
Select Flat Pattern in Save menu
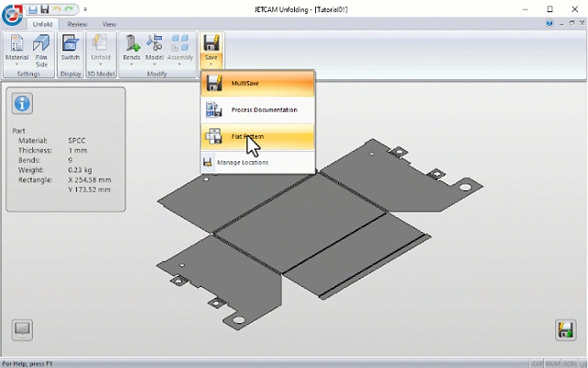tap(257, 137)
